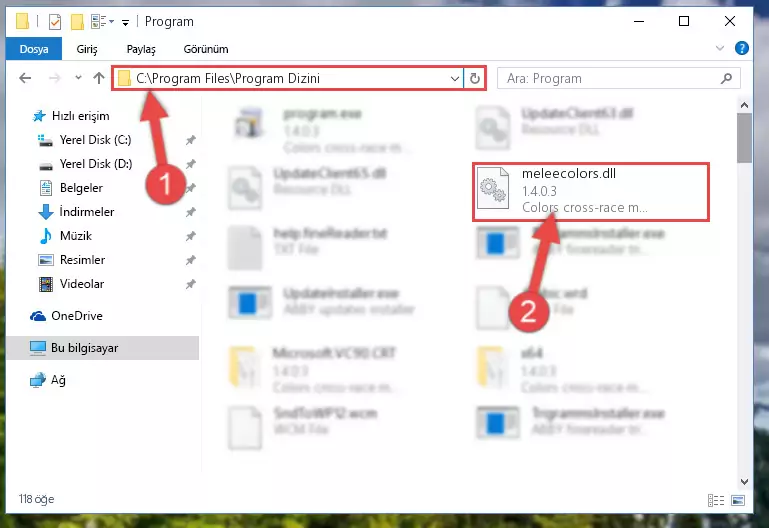Select the x64 folder item

coord(562,370)
